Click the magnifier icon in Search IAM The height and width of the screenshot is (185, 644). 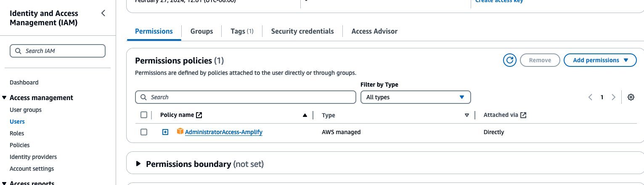coord(18,51)
